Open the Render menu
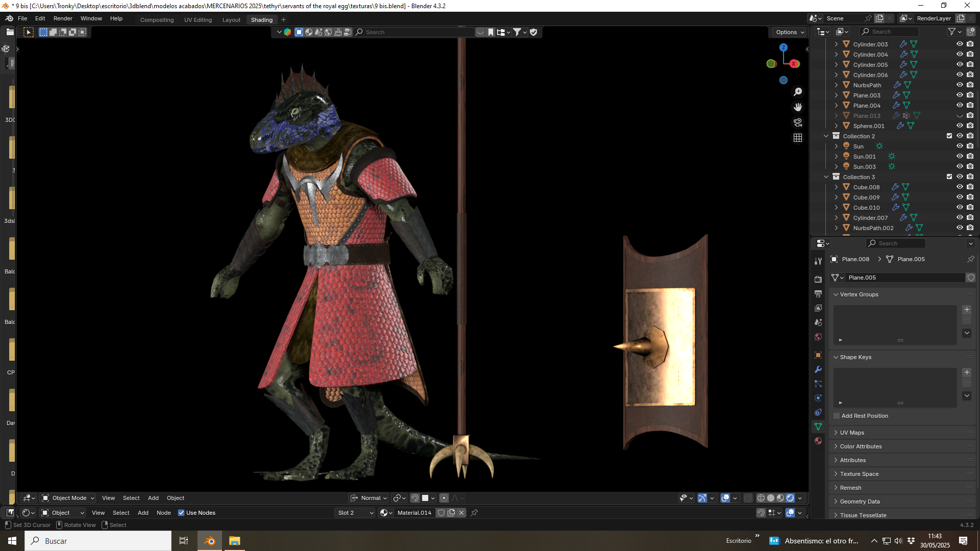980x551 pixels. [x=63, y=18]
